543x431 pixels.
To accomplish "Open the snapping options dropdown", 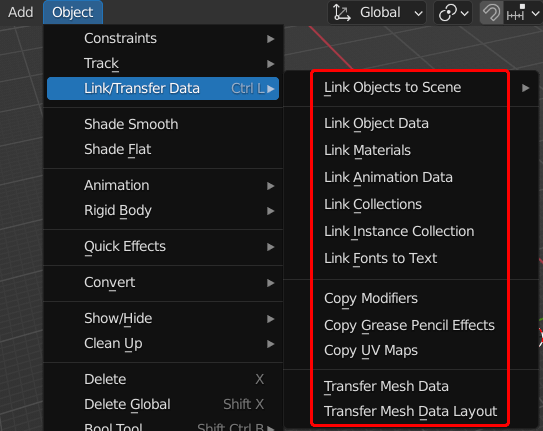I will pyautogui.click(x=523, y=13).
